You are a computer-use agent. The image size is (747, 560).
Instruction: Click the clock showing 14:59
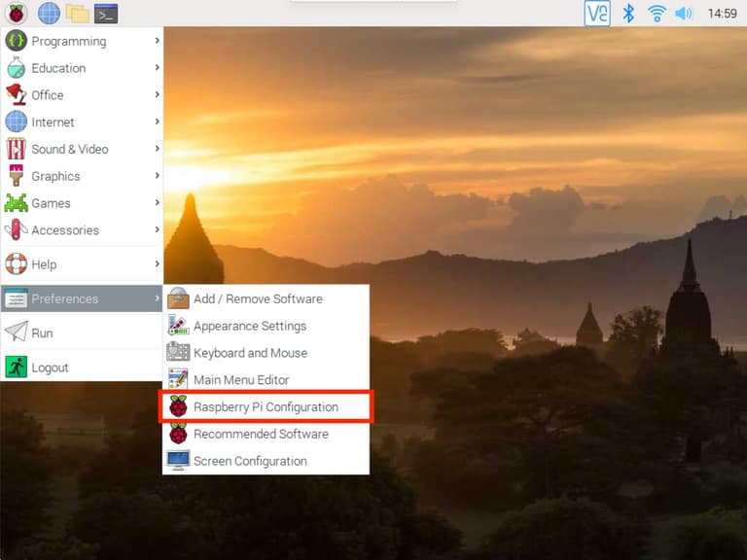pos(722,14)
